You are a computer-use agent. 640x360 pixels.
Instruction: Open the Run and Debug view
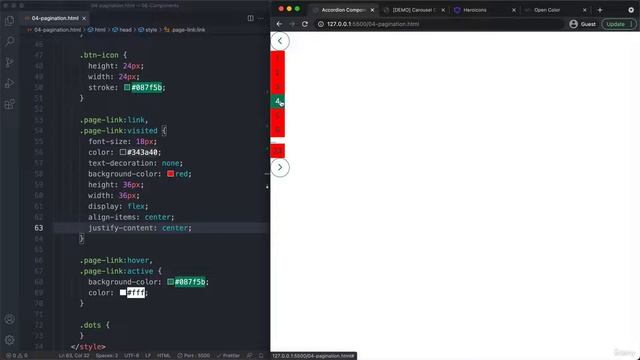coord(10,83)
